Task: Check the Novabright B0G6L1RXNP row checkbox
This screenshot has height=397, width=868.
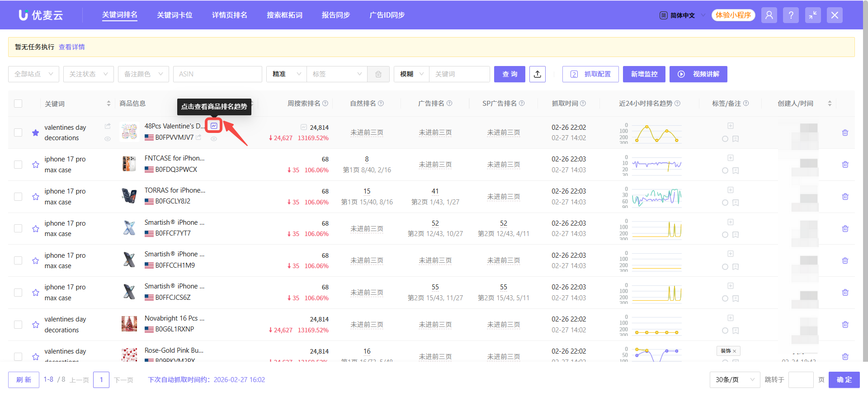Action: (18, 325)
